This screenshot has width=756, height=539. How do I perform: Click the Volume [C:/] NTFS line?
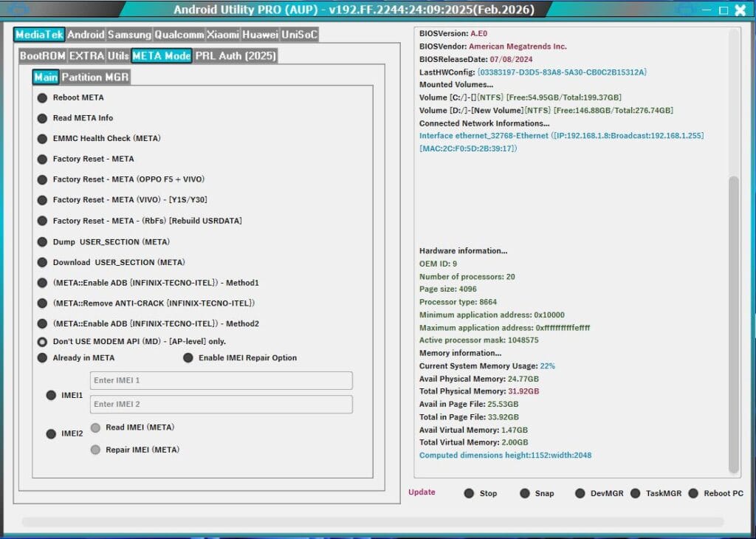[x=520, y=97]
